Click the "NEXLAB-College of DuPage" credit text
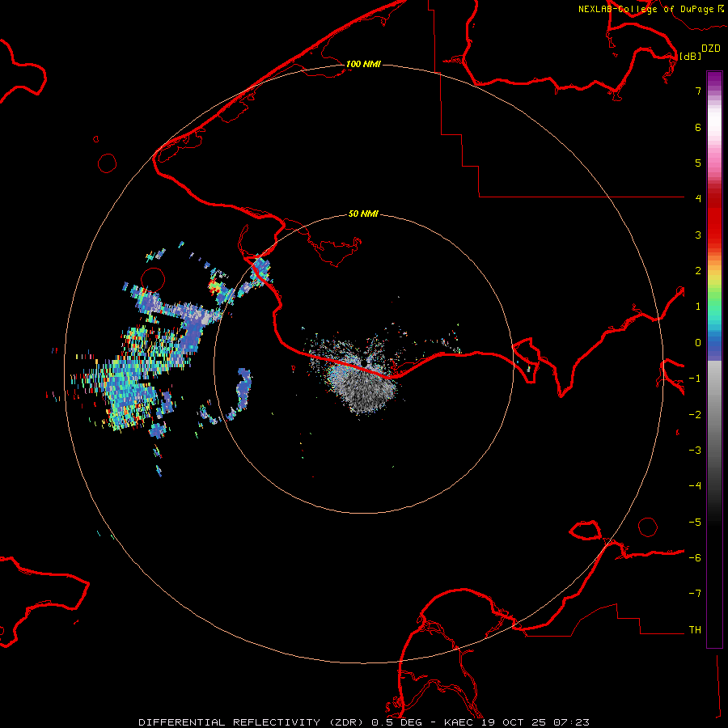Image resolution: width=728 pixels, height=728 pixels. 645,9
